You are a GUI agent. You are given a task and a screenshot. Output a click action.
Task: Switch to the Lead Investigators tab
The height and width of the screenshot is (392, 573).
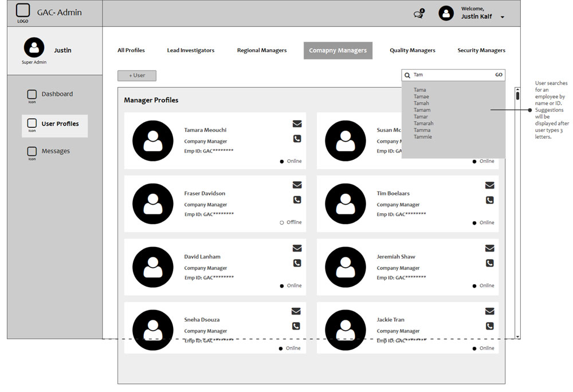pos(190,50)
